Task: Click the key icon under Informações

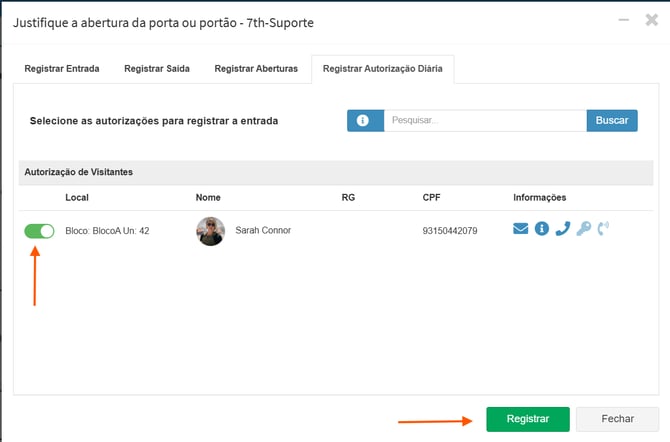Action: (583, 229)
